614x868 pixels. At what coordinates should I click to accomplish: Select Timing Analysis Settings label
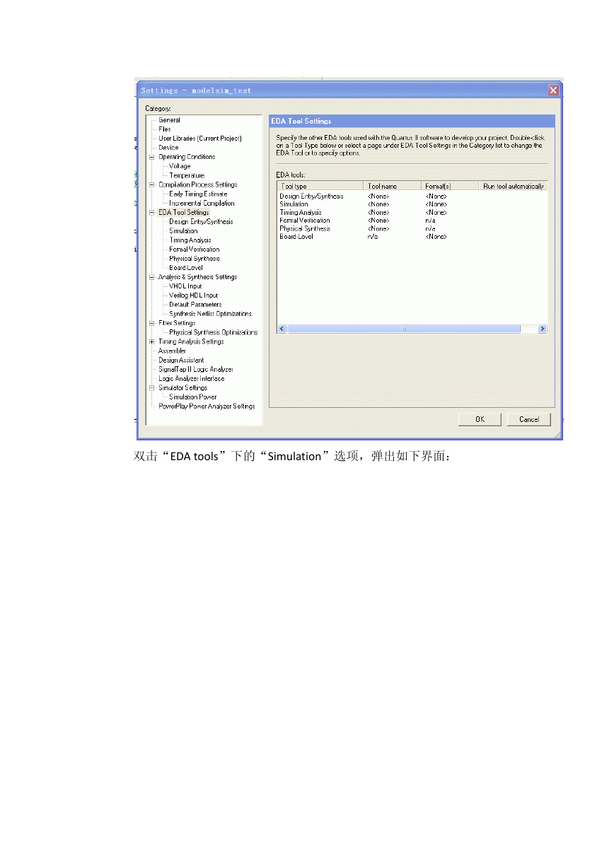click(x=191, y=341)
